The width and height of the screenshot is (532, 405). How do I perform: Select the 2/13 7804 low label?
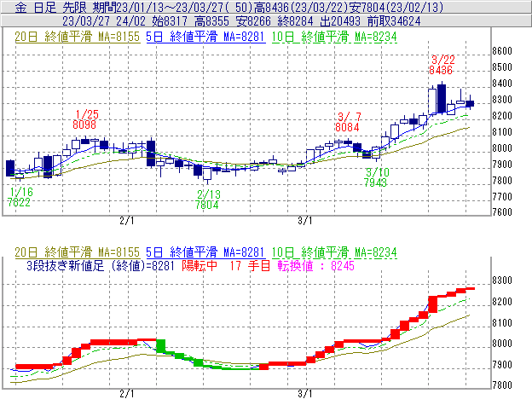[x=208, y=200]
